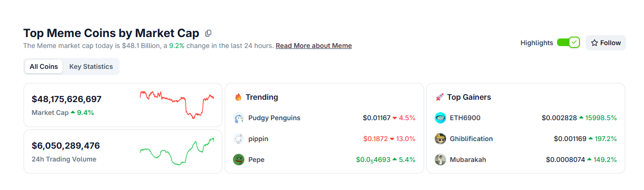644x190 pixels.
Task: Click the rocket icon next to Top Gainers
Action: (x=439, y=97)
